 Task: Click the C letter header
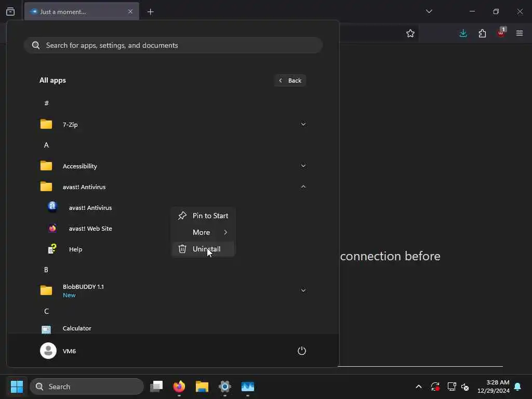click(46, 312)
